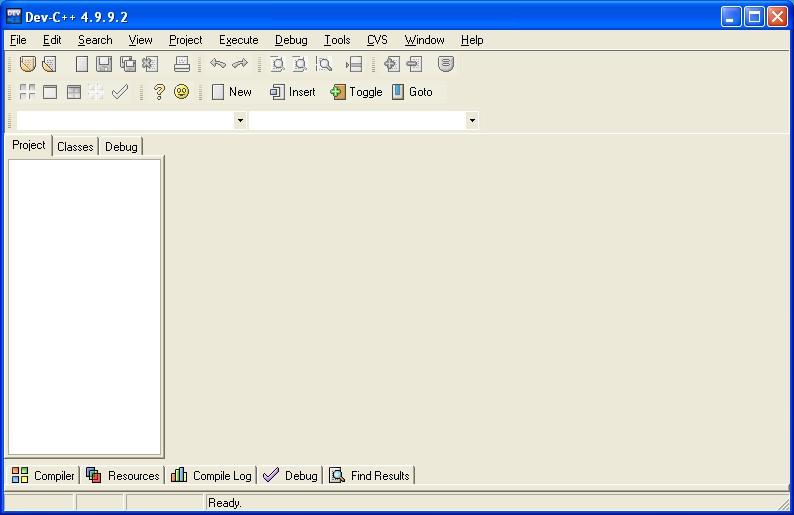This screenshot has height=515, width=794.
Task: Click the Debug checkmark toolbar icon
Action: pyautogui.click(x=120, y=92)
